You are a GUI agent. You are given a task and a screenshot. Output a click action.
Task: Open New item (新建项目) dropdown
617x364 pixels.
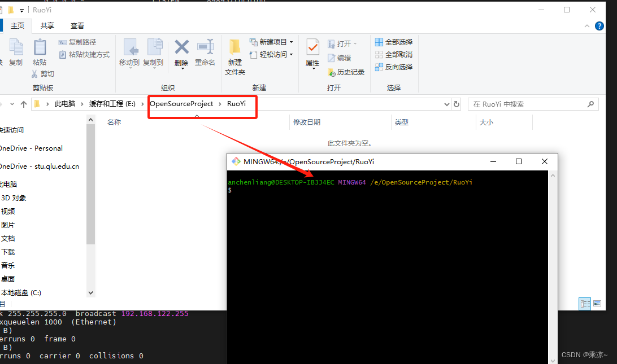[272, 42]
